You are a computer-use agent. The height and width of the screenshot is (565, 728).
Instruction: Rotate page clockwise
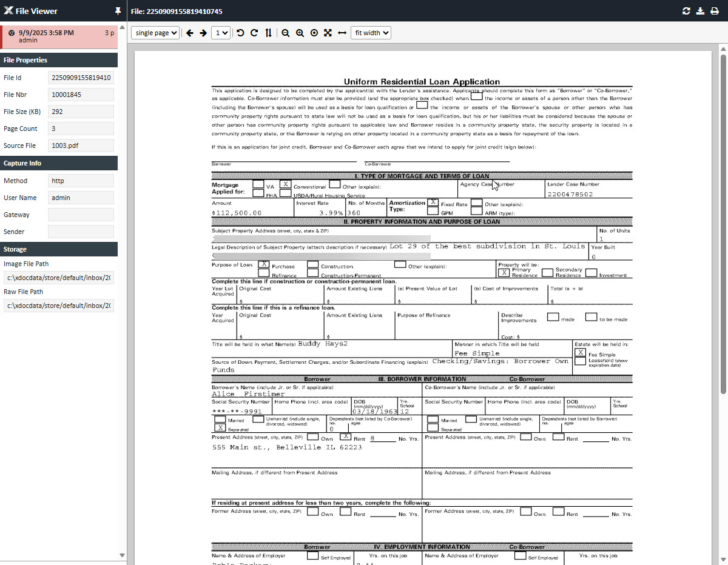pyautogui.click(x=254, y=33)
